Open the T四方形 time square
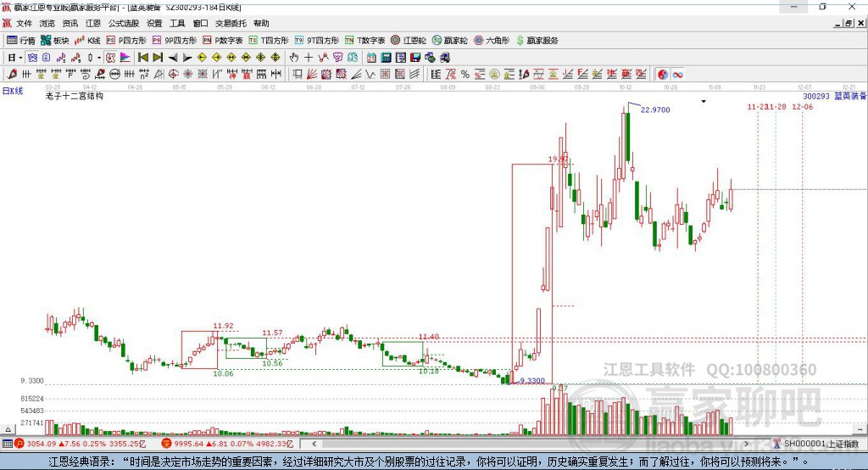The image size is (868, 470). [x=269, y=41]
